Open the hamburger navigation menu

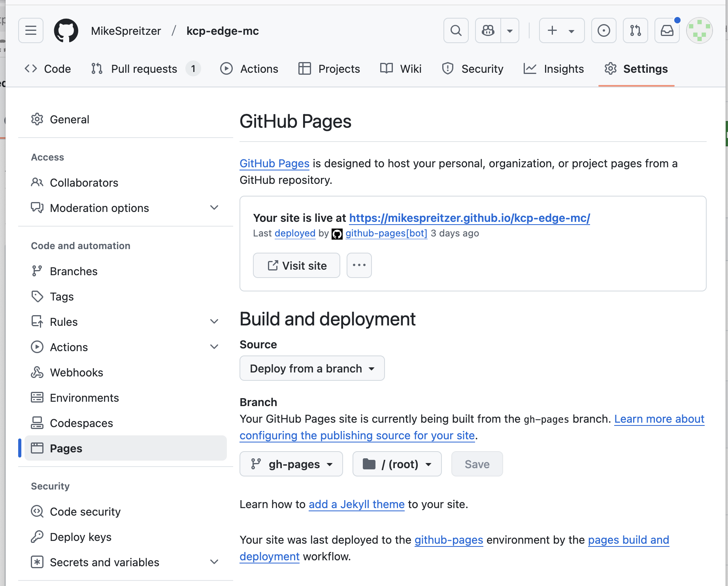(x=31, y=30)
